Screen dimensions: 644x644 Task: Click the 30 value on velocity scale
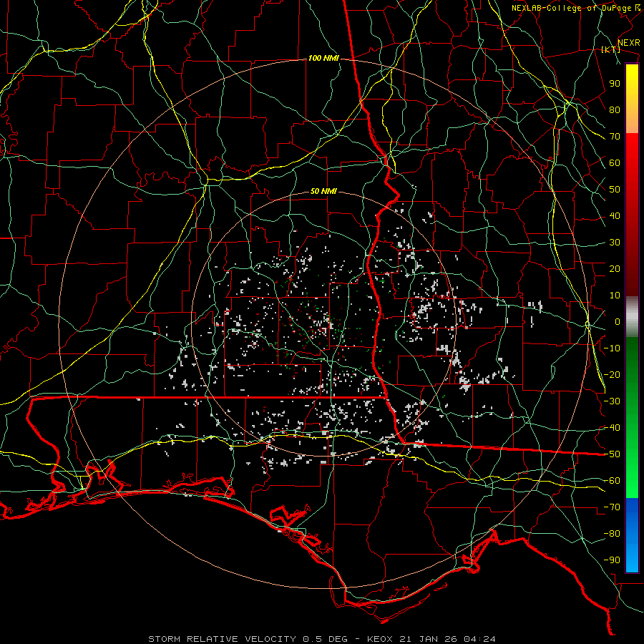(615, 243)
